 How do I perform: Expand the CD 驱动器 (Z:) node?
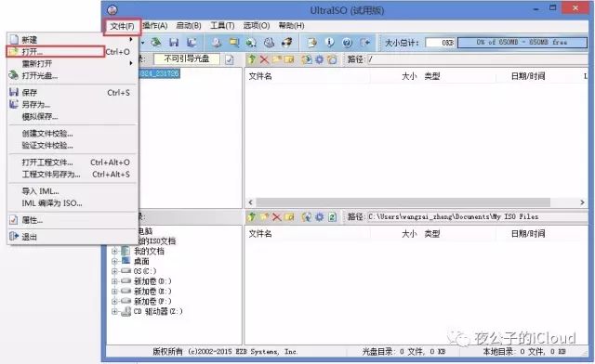coord(114,311)
